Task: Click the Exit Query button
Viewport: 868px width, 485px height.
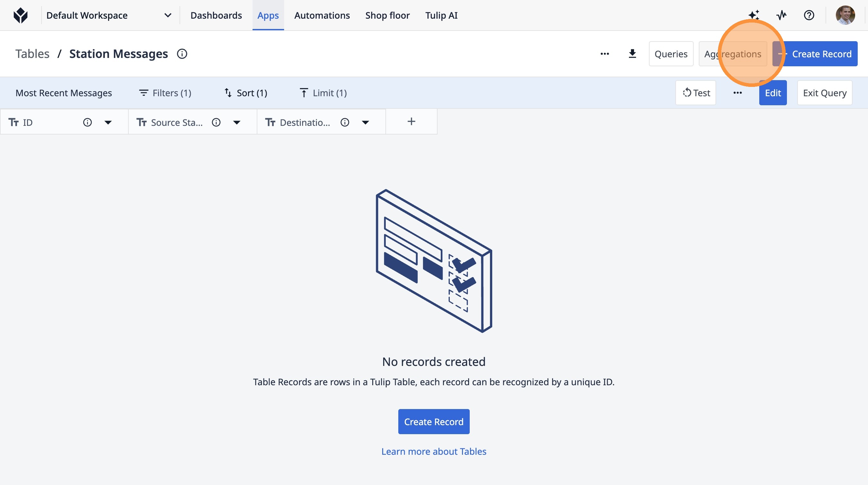Action: pyautogui.click(x=824, y=93)
